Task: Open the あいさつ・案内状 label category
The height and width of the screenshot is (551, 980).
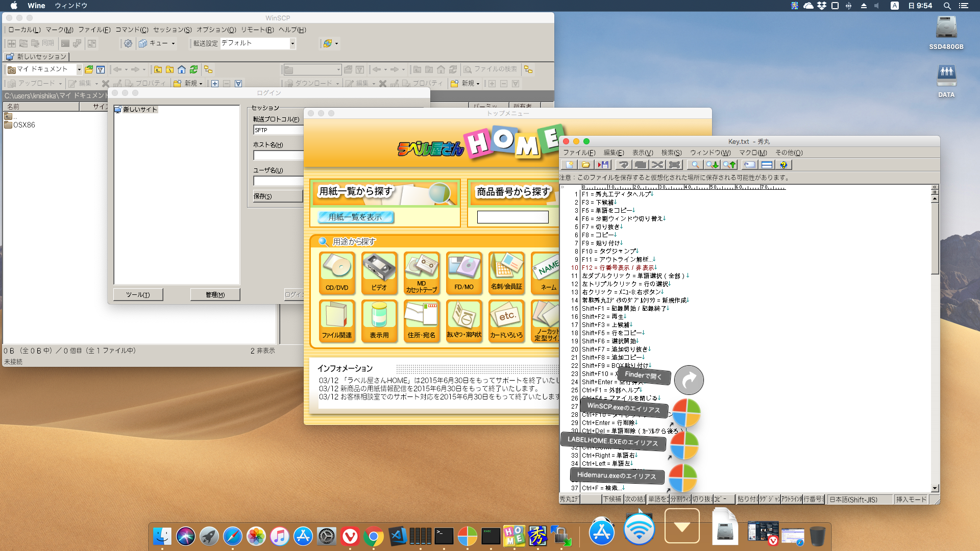Action: [464, 321]
